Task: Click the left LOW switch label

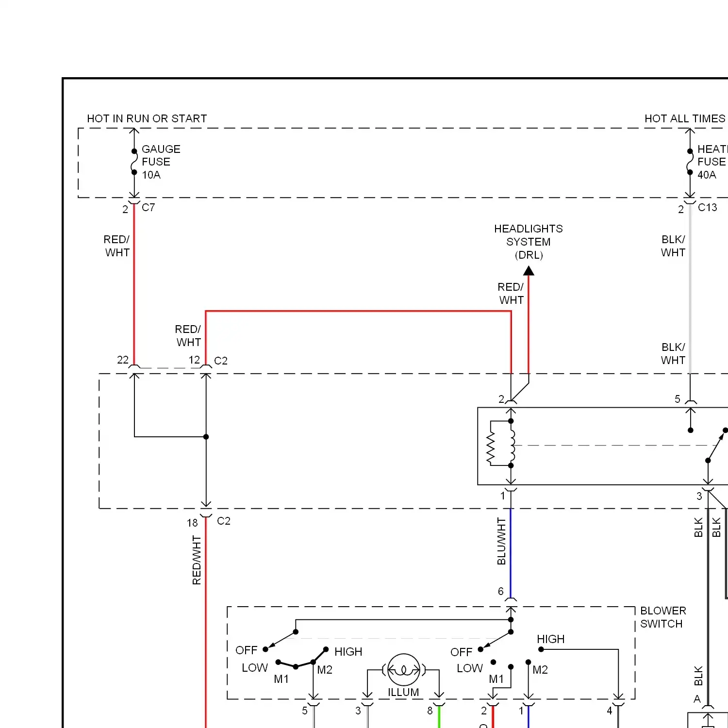Action: tap(255, 667)
